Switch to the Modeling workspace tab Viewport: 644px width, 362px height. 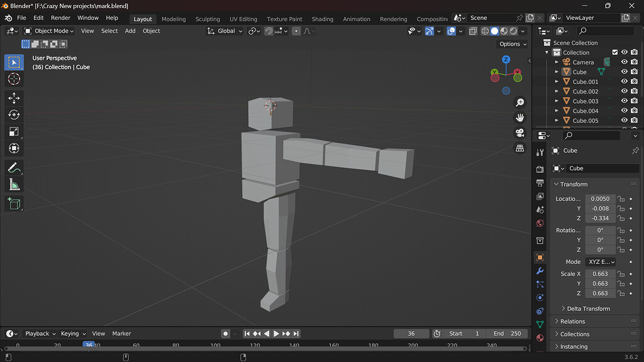coord(174,19)
